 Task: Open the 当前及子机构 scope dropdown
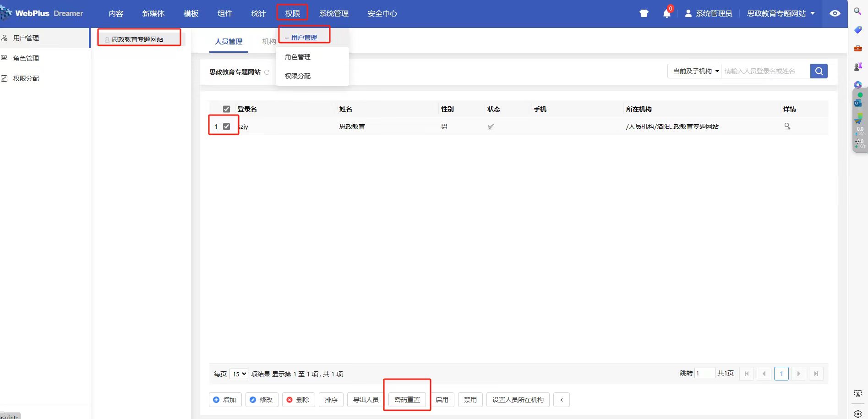click(x=694, y=71)
